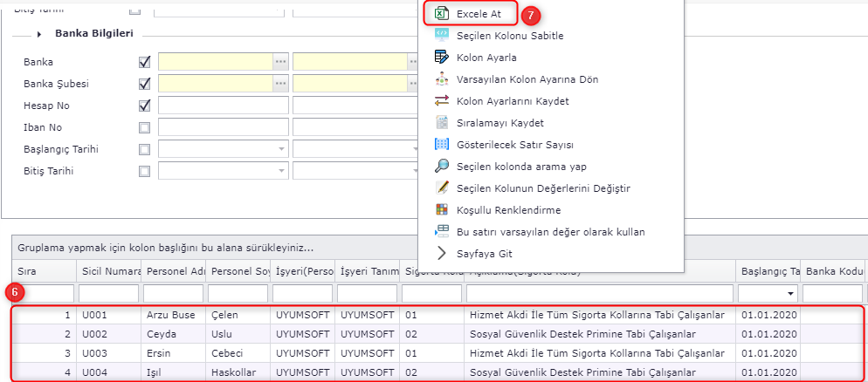Uncheck the Banka checkbox
The width and height of the screenshot is (868, 382).
[x=145, y=62]
